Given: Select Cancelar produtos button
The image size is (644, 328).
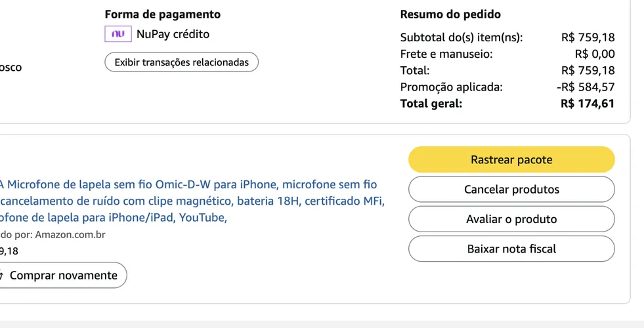Looking at the screenshot, I should (511, 189).
